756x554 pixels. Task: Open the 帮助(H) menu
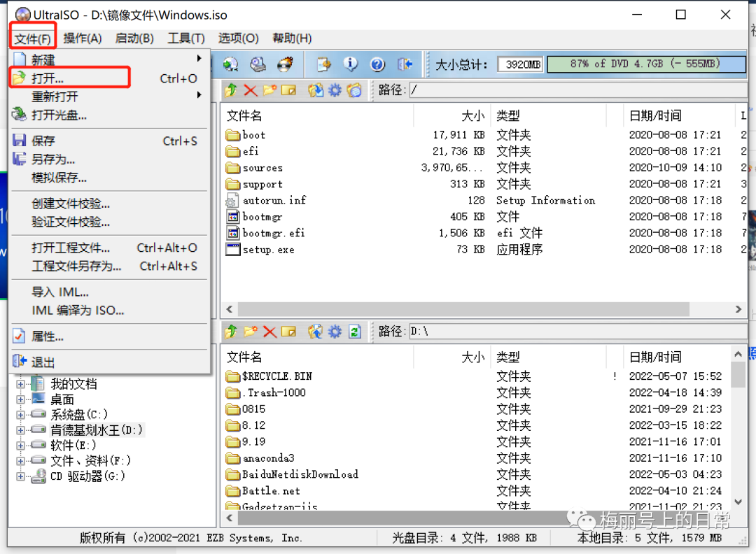292,38
